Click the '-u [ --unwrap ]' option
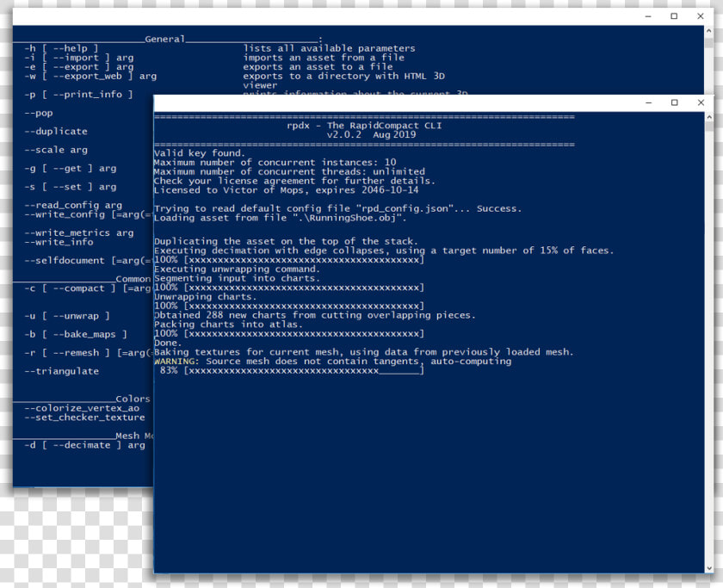 [x=67, y=316]
